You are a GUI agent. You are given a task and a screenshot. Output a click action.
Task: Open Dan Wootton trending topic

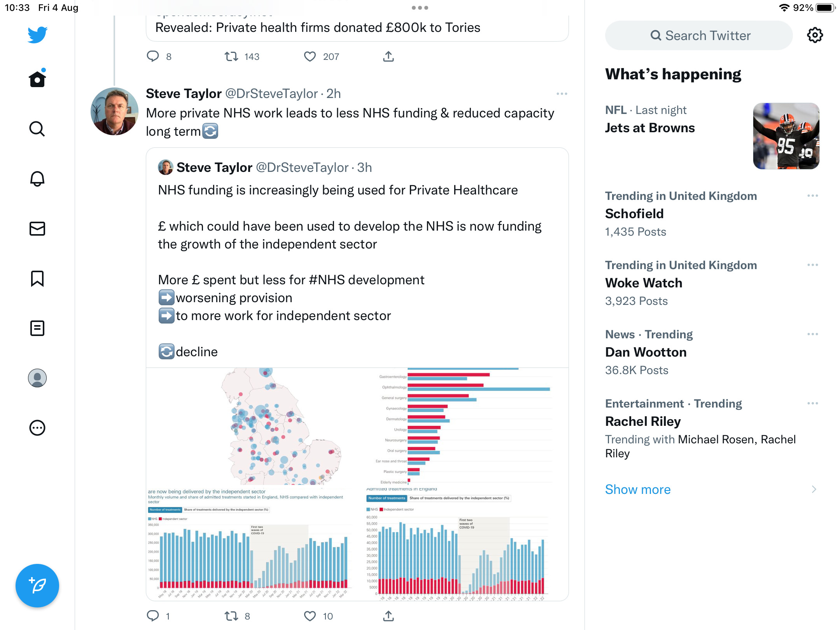pyautogui.click(x=646, y=352)
